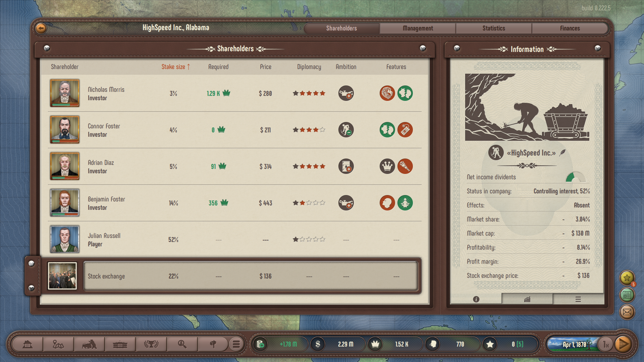
Task: Switch to the Management tab
Action: click(418, 28)
